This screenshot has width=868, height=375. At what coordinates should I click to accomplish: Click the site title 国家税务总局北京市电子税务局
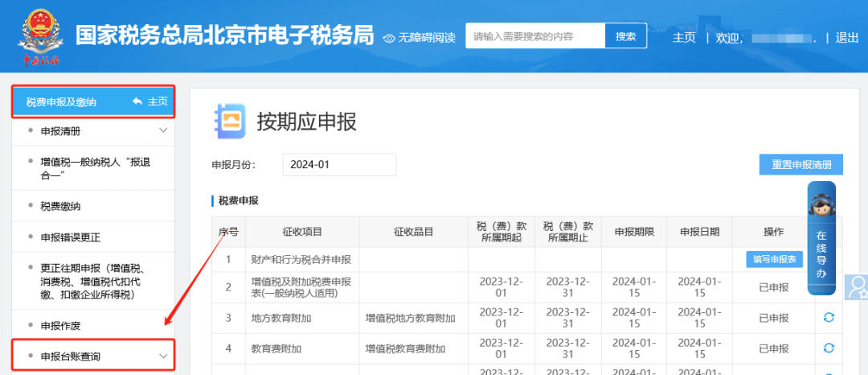pyautogui.click(x=225, y=35)
